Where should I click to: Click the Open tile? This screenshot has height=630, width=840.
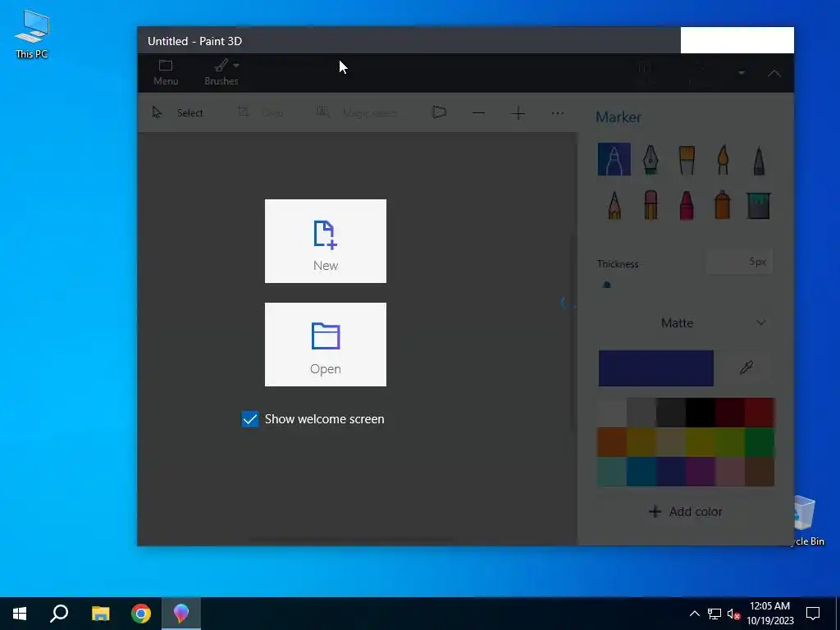pos(325,345)
